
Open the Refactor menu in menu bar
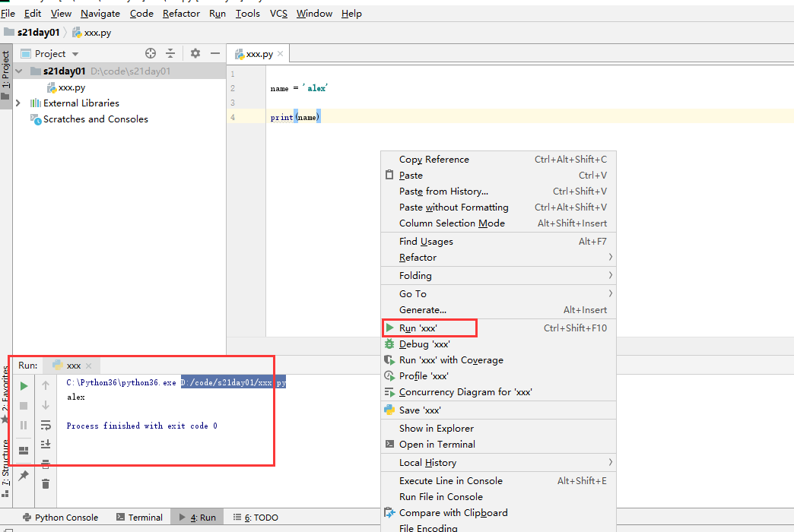181,13
